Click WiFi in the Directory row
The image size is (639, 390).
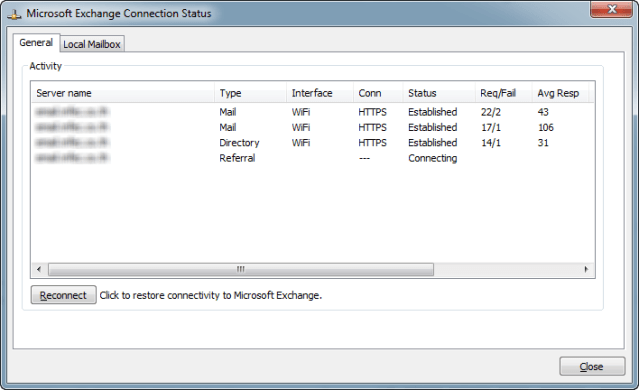301,143
